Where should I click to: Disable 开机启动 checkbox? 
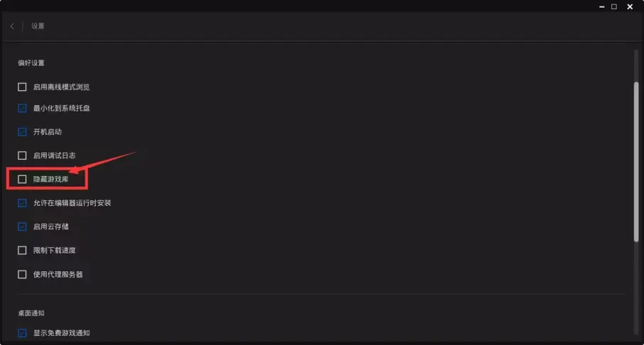22,132
